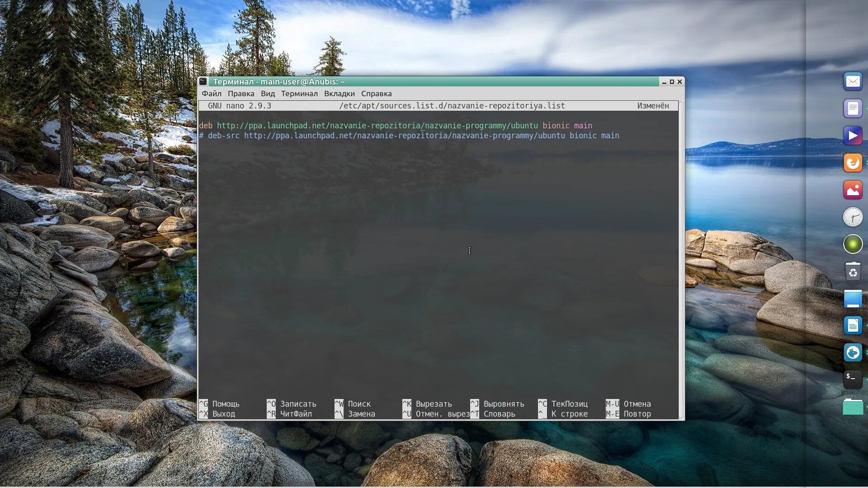The width and height of the screenshot is (868, 488).
Task: Maximize the terminal window
Action: click(672, 82)
